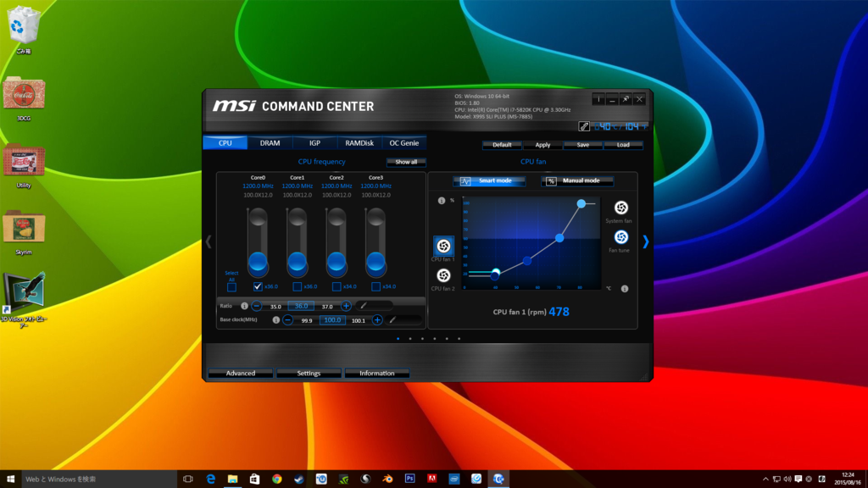Decrease Ratio with minus button
The image size is (868, 488).
pos(256,306)
